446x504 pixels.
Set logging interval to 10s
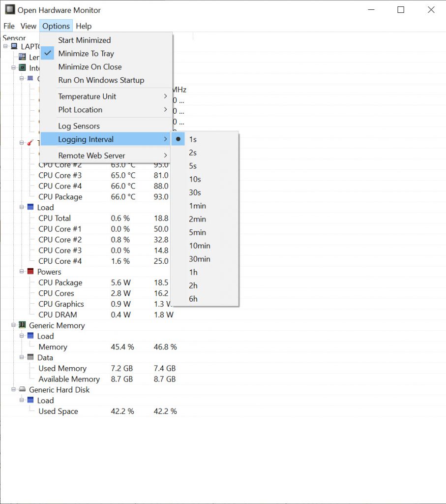point(205,179)
